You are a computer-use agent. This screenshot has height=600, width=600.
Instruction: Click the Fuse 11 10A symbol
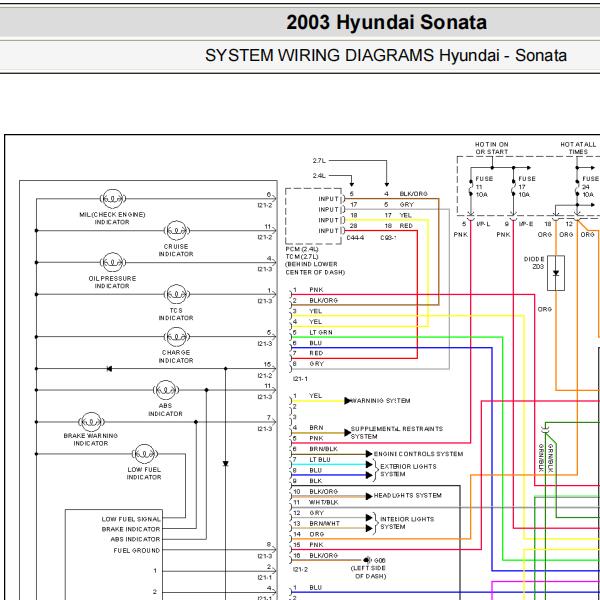point(471,188)
